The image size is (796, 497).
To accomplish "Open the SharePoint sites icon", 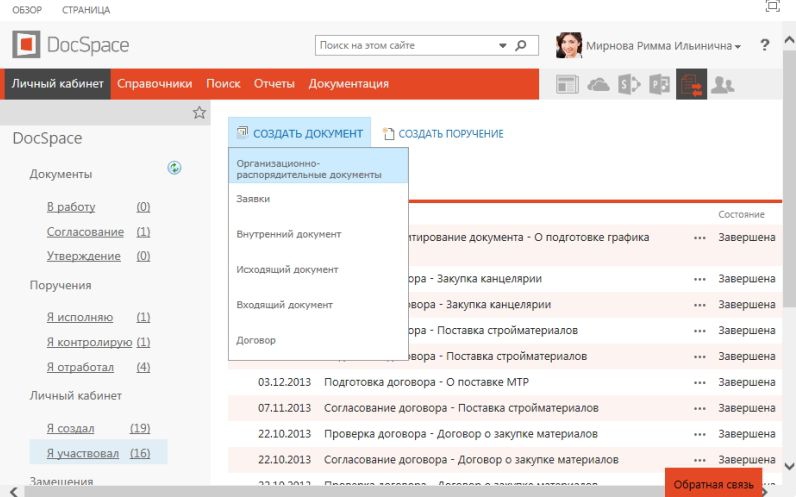I will [x=629, y=84].
